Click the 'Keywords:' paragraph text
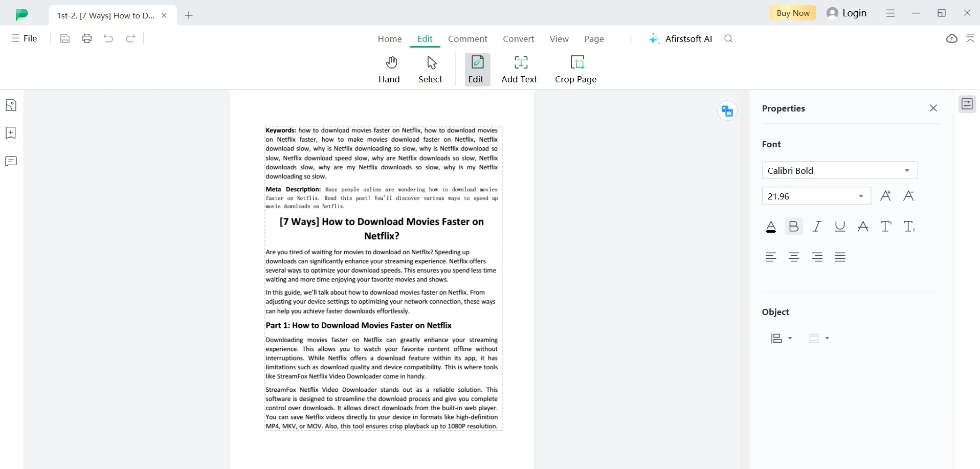980x469 pixels. [382, 153]
